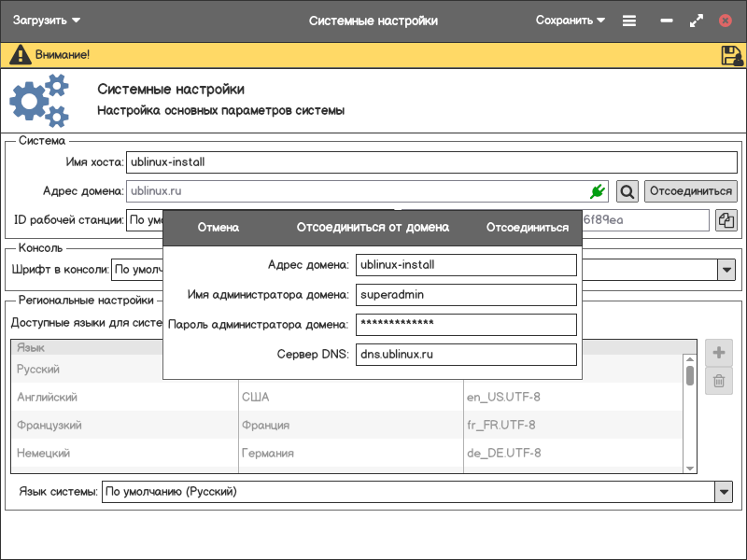Click Отсоединиться button beside domain address

(690, 191)
